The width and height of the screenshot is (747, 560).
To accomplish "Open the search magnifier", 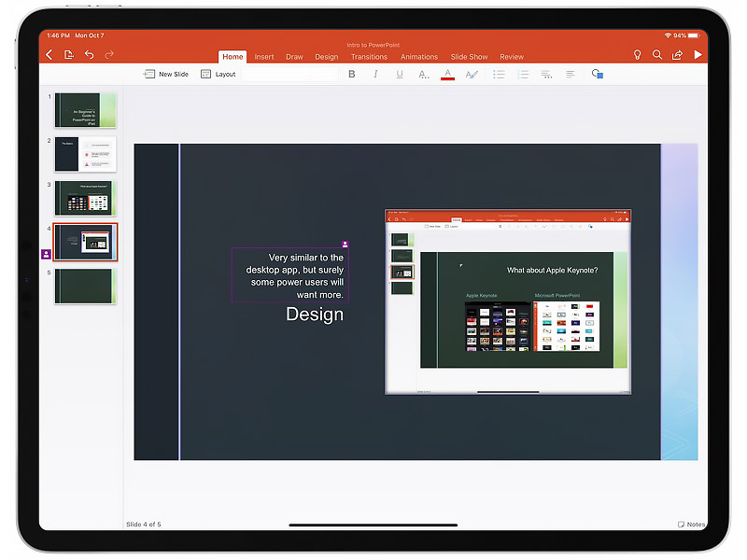I will tap(657, 55).
